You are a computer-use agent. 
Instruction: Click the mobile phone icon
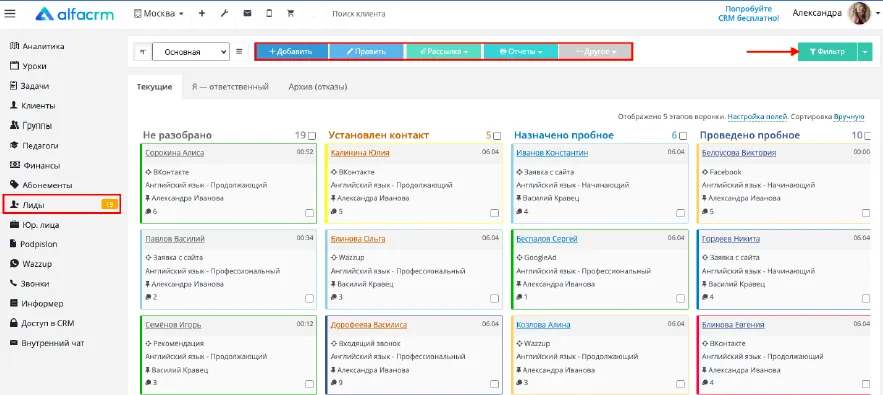point(269,14)
